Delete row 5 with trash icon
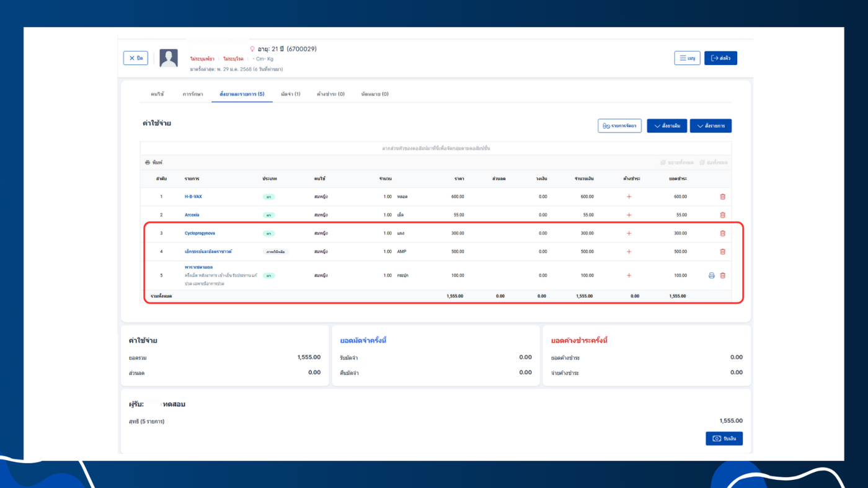The image size is (868, 488). (722, 275)
